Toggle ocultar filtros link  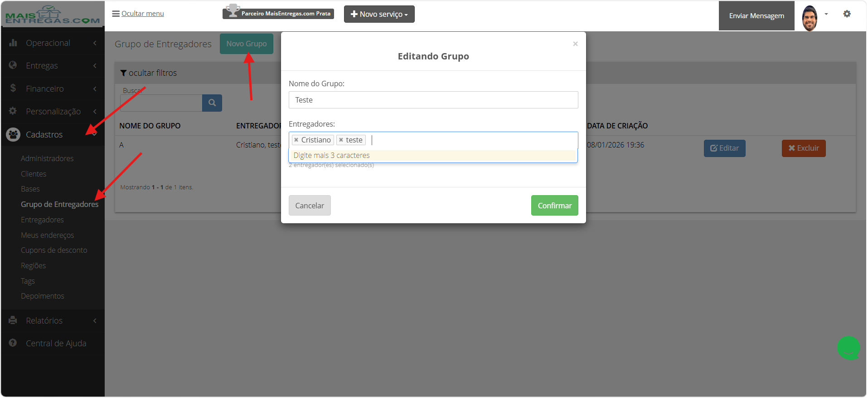tap(148, 73)
